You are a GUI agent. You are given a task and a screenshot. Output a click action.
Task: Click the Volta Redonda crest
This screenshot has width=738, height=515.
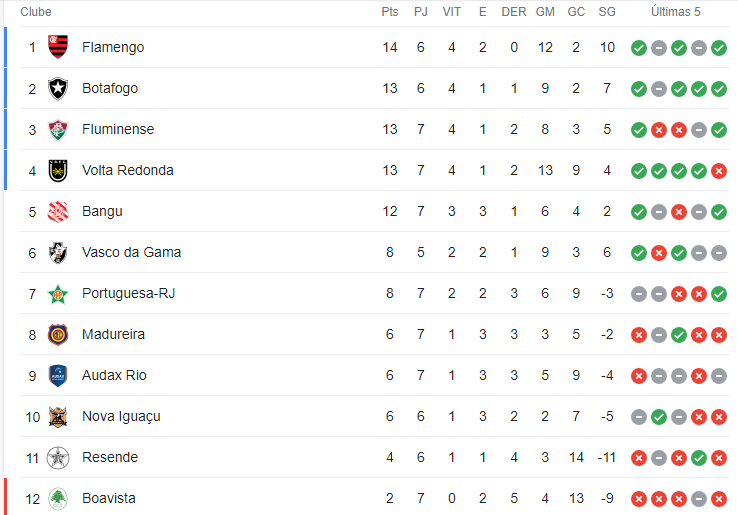(58, 170)
